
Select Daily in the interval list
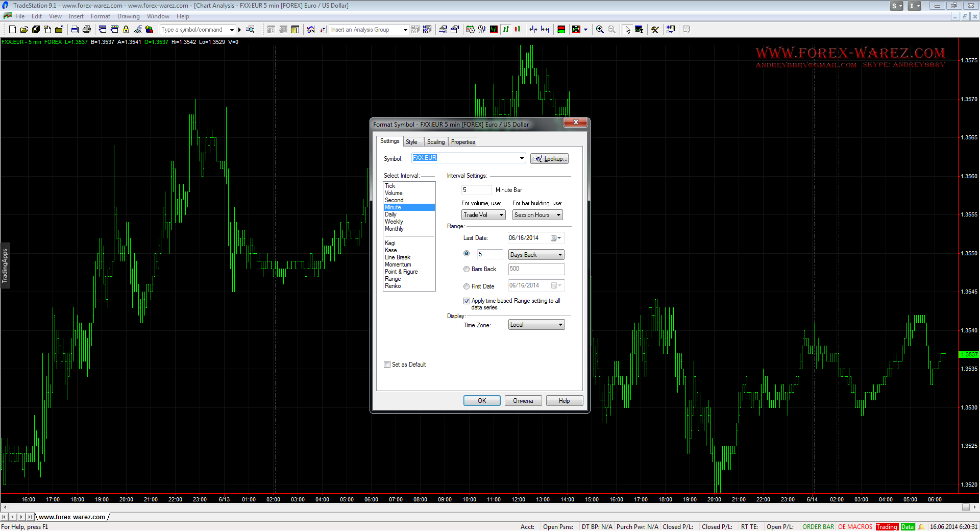coord(390,214)
